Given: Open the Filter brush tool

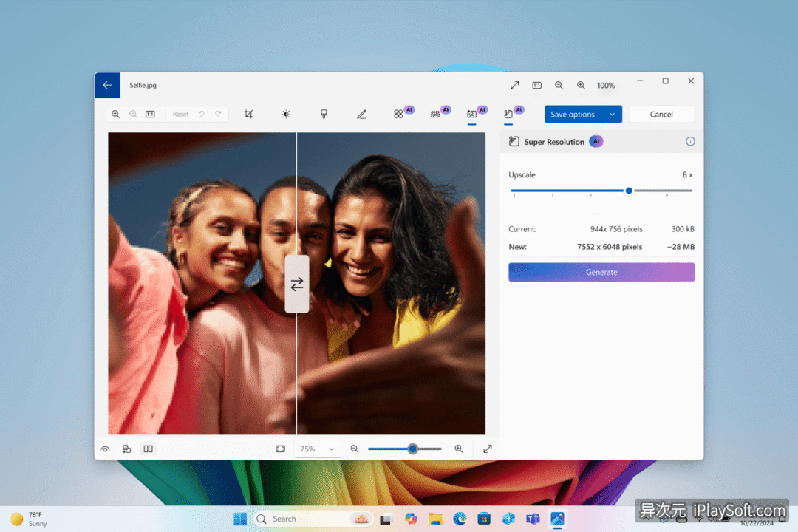Looking at the screenshot, I should click(x=324, y=114).
